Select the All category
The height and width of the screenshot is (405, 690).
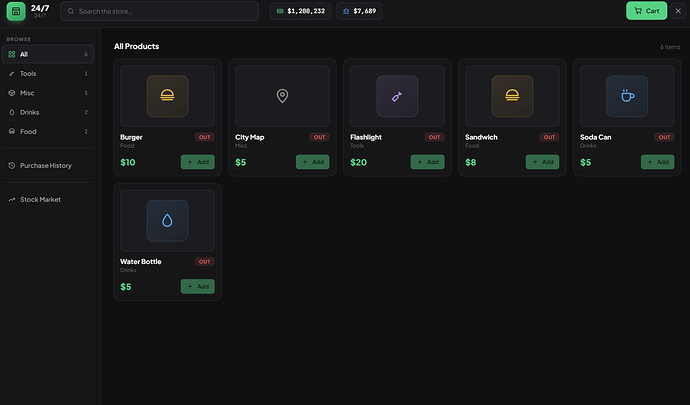pyautogui.click(x=48, y=54)
